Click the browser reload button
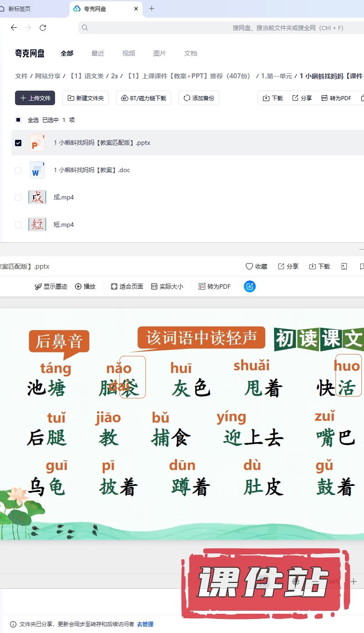Image resolution: width=364 pixels, height=633 pixels. click(43, 28)
